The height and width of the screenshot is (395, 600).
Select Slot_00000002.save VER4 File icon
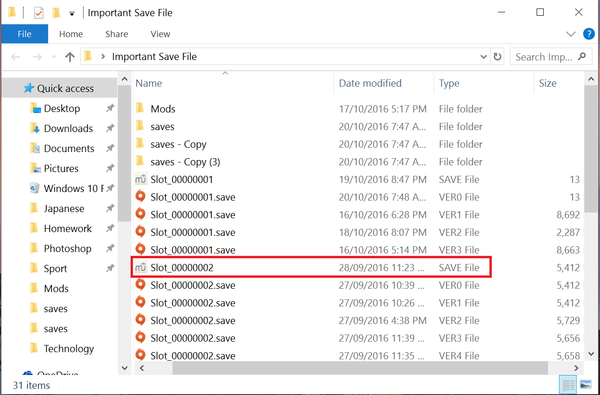click(x=140, y=354)
